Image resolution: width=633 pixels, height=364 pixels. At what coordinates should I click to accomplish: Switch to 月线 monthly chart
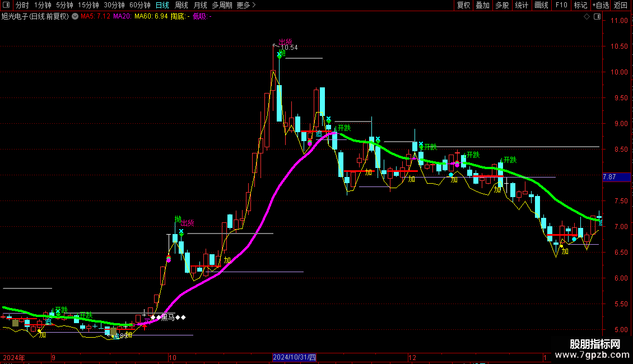pos(200,5)
